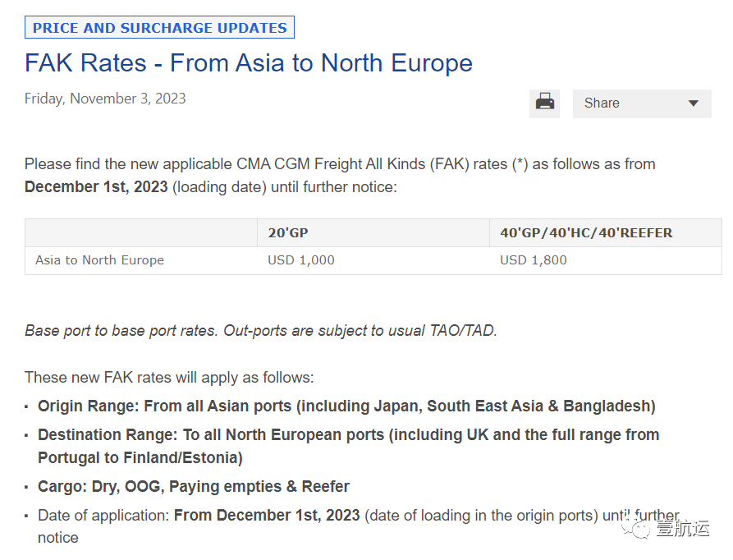Click the USD 1,800 rate cell
733x560 pixels.
[x=606, y=260]
